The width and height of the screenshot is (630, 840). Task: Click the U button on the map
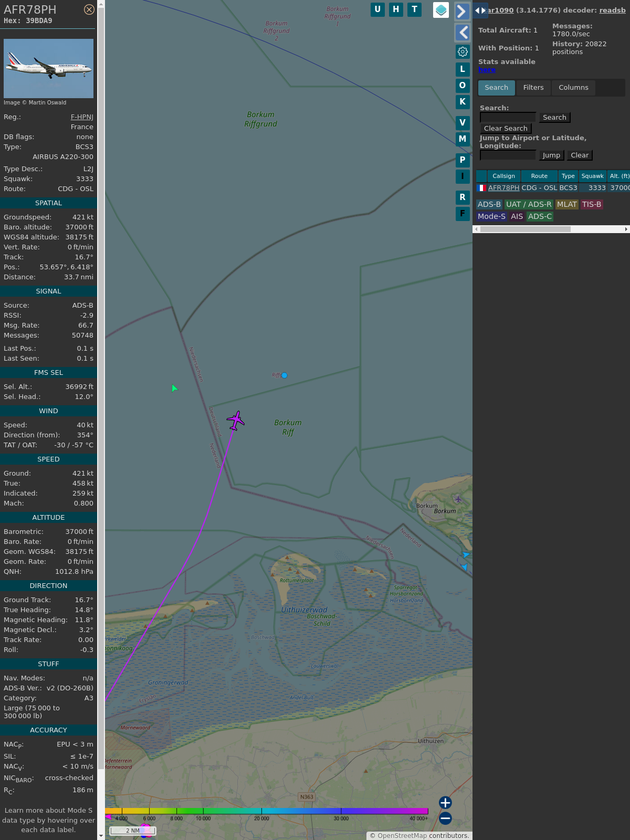[377, 9]
